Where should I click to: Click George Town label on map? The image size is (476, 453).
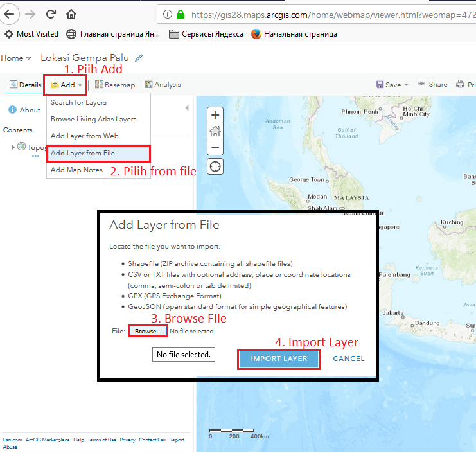coord(306,179)
